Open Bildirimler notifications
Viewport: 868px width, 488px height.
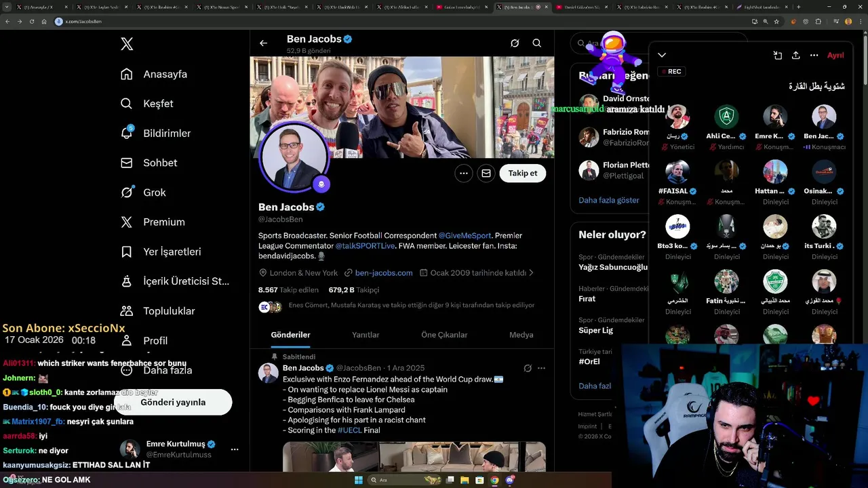(x=155, y=134)
